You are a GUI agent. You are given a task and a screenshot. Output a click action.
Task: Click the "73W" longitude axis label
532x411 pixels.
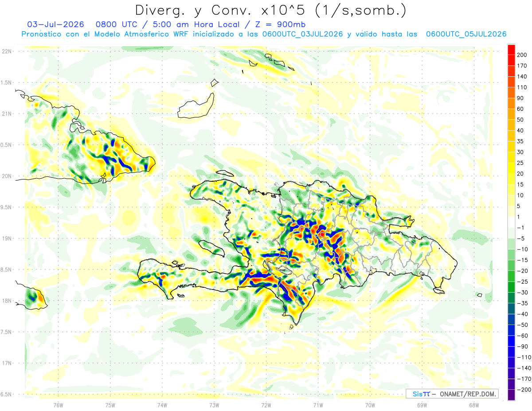[x=214, y=405]
